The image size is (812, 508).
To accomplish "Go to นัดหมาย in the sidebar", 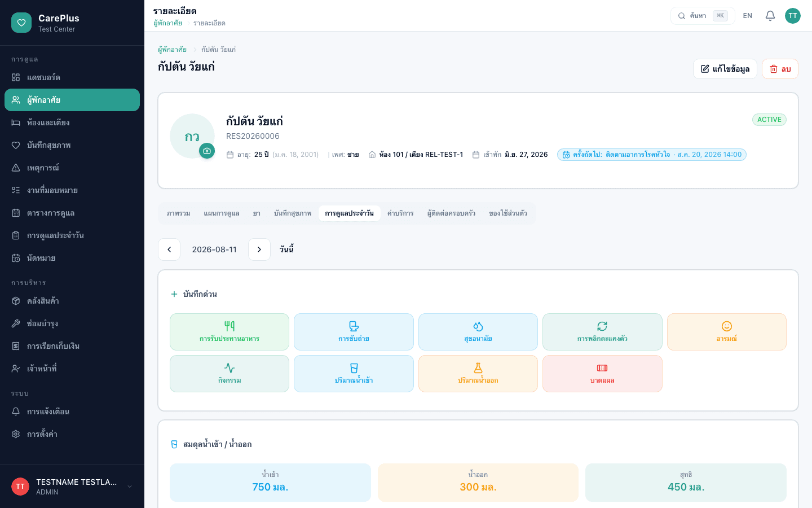I will (72, 258).
